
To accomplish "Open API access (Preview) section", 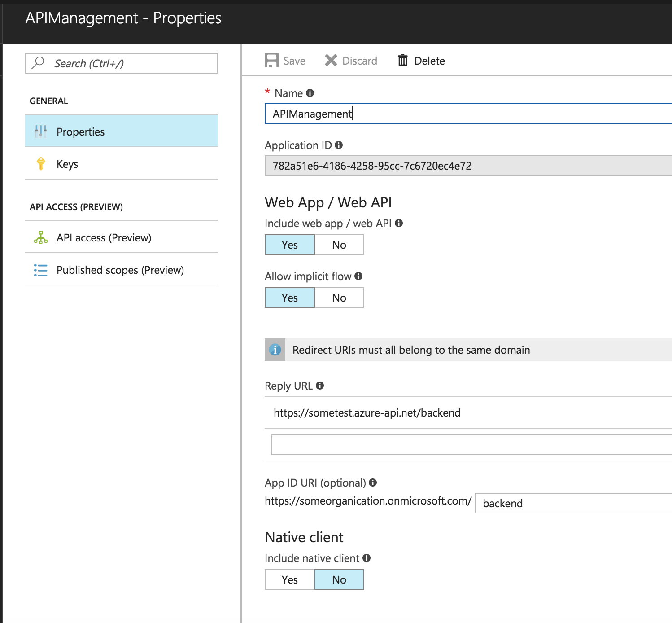I will pyautogui.click(x=122, y=237).
